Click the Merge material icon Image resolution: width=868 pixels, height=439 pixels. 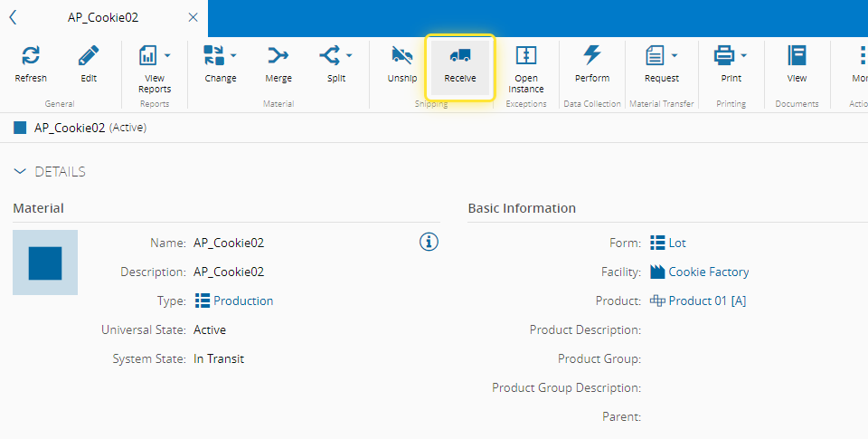click(x=278, y=56)
